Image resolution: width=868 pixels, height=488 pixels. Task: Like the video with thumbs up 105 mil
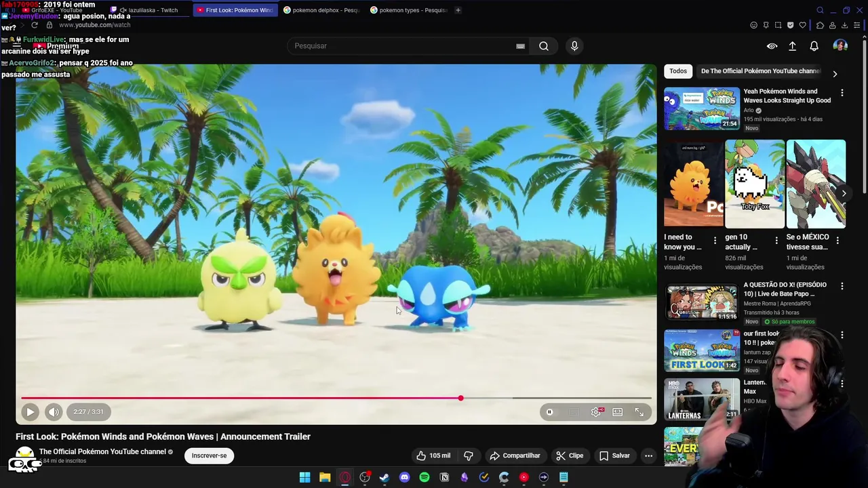pyautogui.click(x=433, y=455)
